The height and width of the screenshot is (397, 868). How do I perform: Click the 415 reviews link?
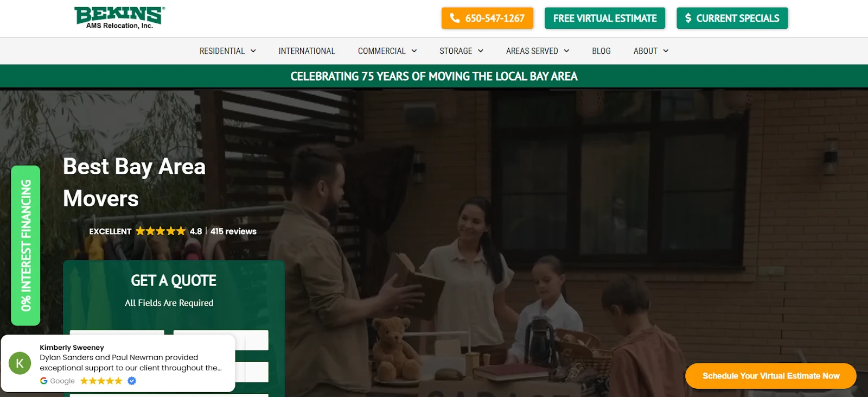pyautogui.click(x=233, y=231)
